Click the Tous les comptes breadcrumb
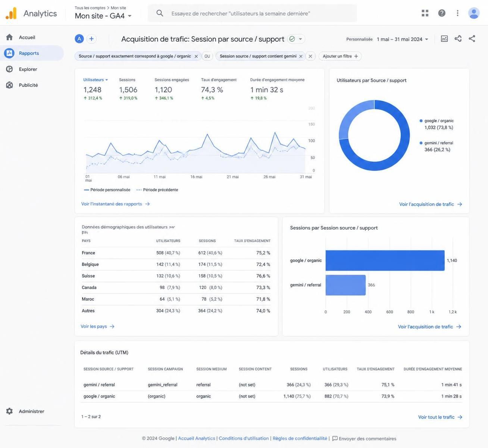This screenshot has height=448, width=488. point(90,8)
